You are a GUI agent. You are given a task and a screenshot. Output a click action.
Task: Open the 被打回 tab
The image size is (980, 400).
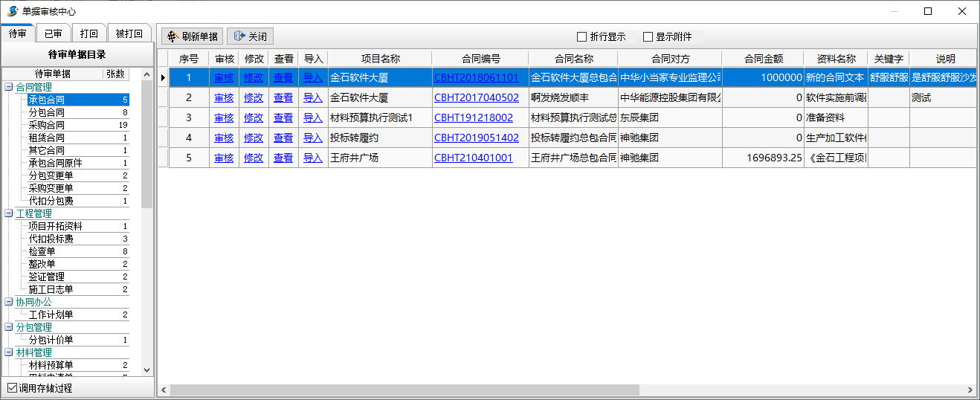pyautogui.click(x=129, y=33)
